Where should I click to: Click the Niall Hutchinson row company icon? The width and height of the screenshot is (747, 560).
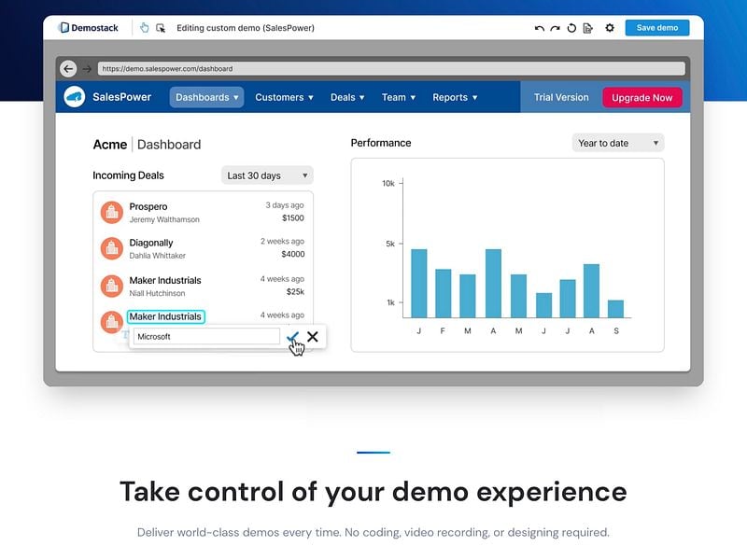[x=112, y=286]
